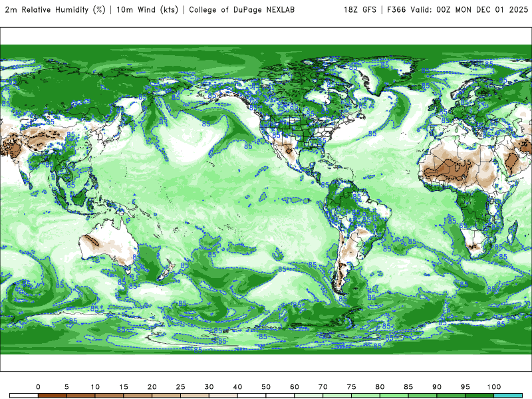Click the "75" label on the color scale
532x399 pixels.
click(352, 387)
